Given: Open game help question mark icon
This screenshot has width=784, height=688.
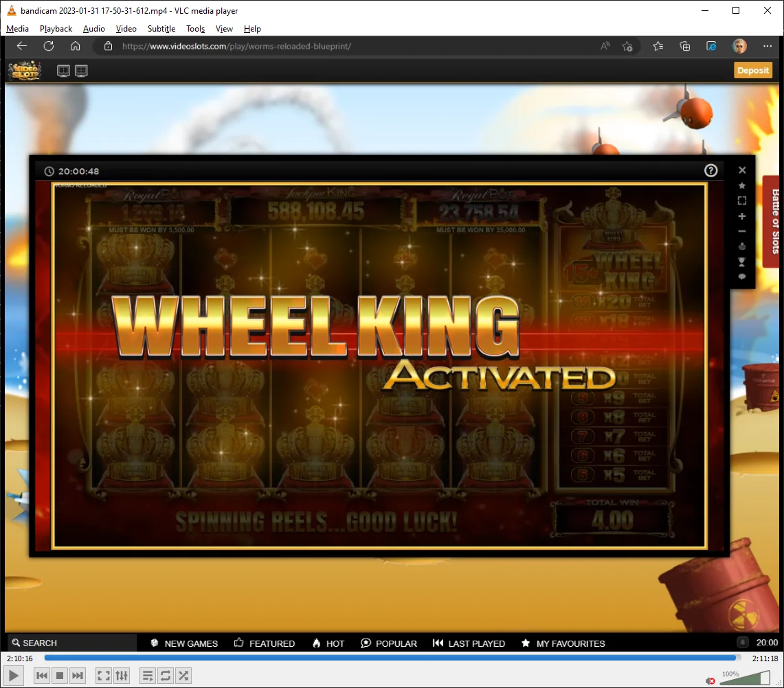Looking at the screenshot, I should [x=710, y=171].
